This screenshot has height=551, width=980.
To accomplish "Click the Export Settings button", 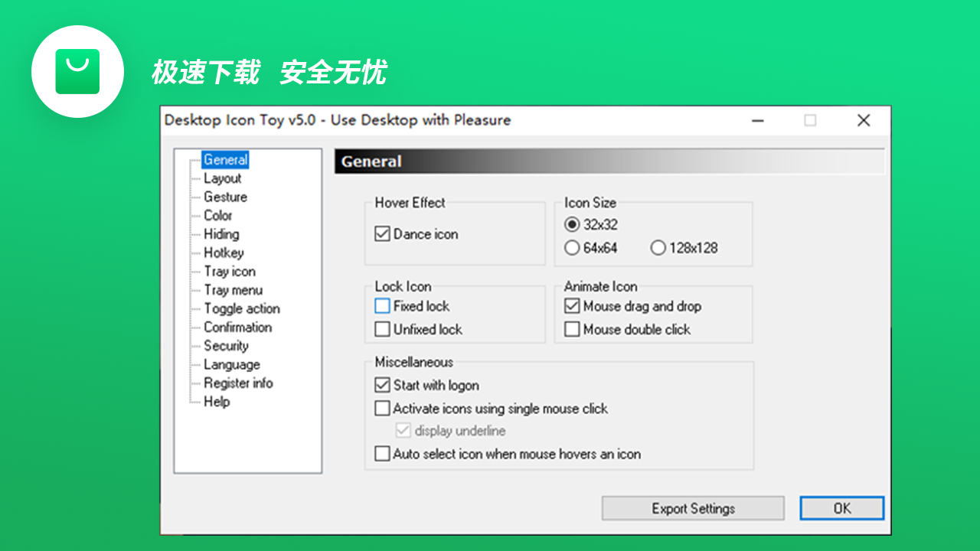I will tap(693, 508).
